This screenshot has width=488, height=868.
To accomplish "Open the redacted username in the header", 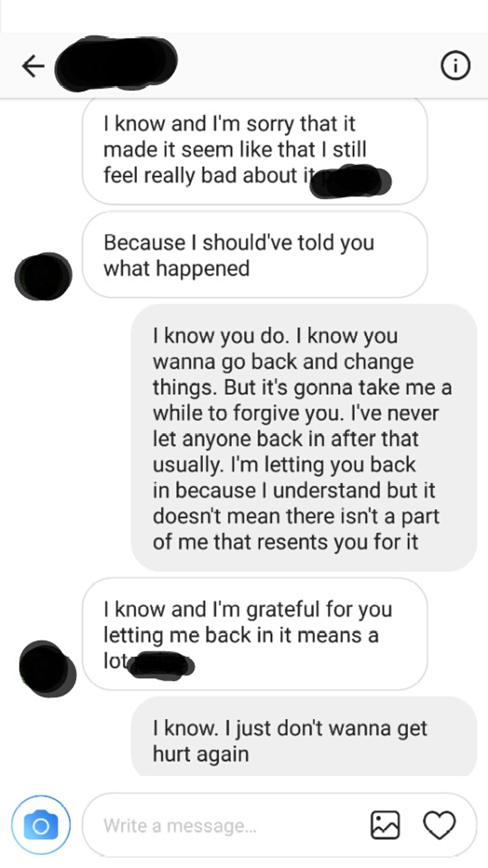I will (116, 63).
